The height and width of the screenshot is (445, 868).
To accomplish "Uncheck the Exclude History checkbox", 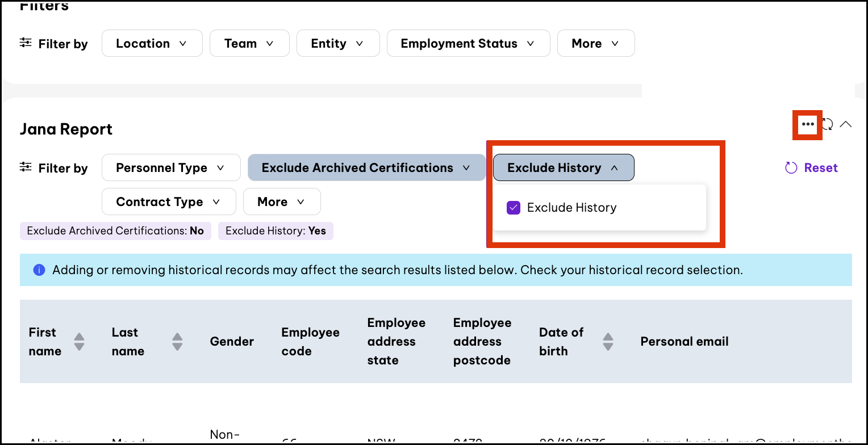I will coord(514,208).
